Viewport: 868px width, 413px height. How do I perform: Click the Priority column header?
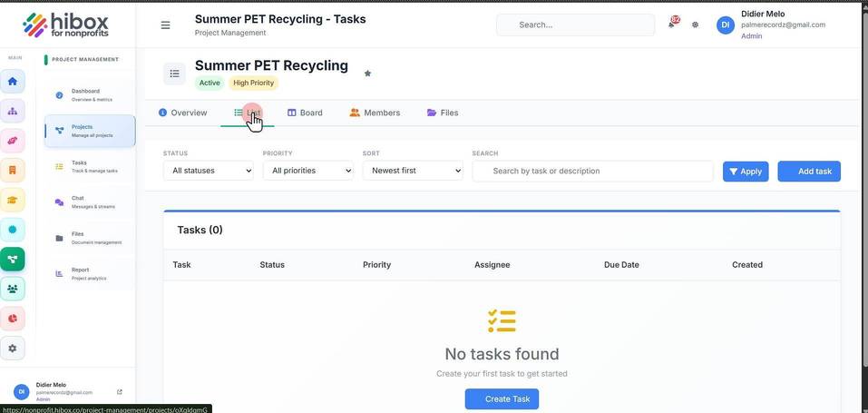(x=376, y=265)
